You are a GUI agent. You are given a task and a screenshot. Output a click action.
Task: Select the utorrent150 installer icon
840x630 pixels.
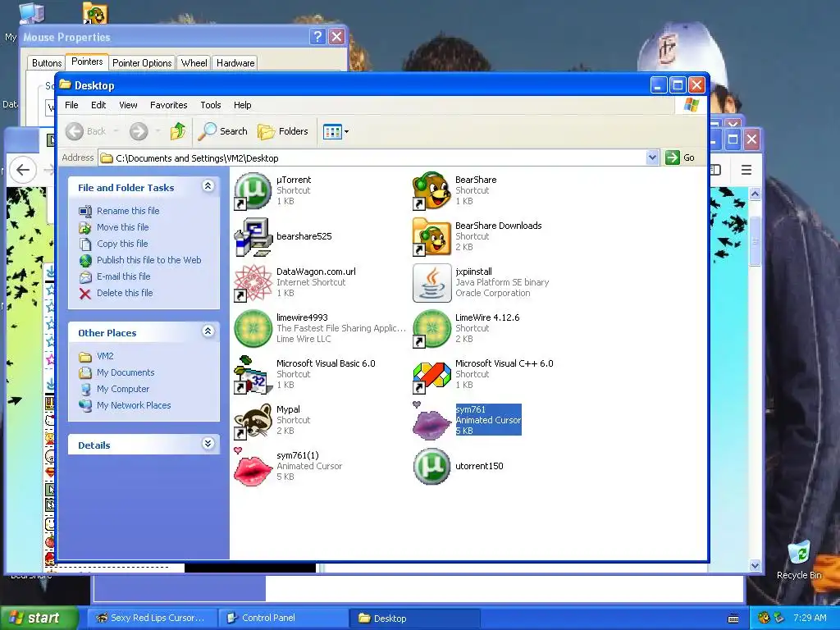(x=431, y=467)
